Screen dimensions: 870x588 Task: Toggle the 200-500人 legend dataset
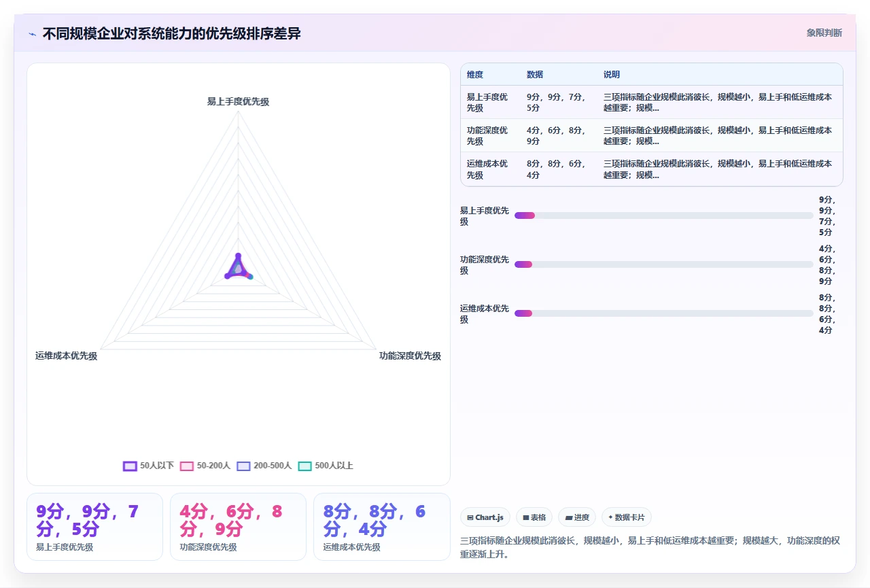point(264,466)
